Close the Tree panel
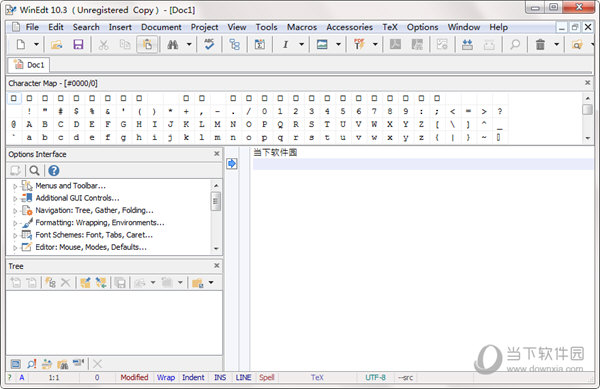The image size is (600, 389). (x=217, y=265)
